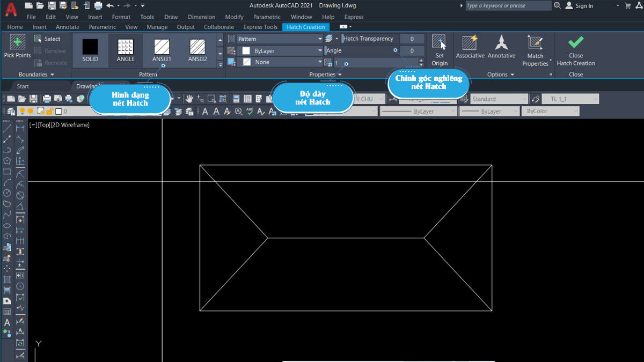Viewport: 644px width, 362px height.
Task: Open the Dimension menu
Action: tap(202, 17)
